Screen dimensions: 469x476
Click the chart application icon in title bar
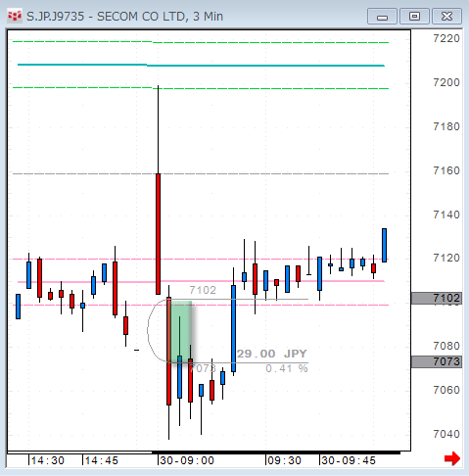tap(15, 16)
